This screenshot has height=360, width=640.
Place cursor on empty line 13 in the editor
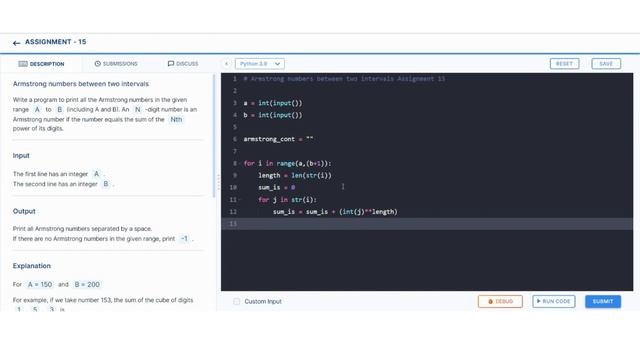click(427, 224)
